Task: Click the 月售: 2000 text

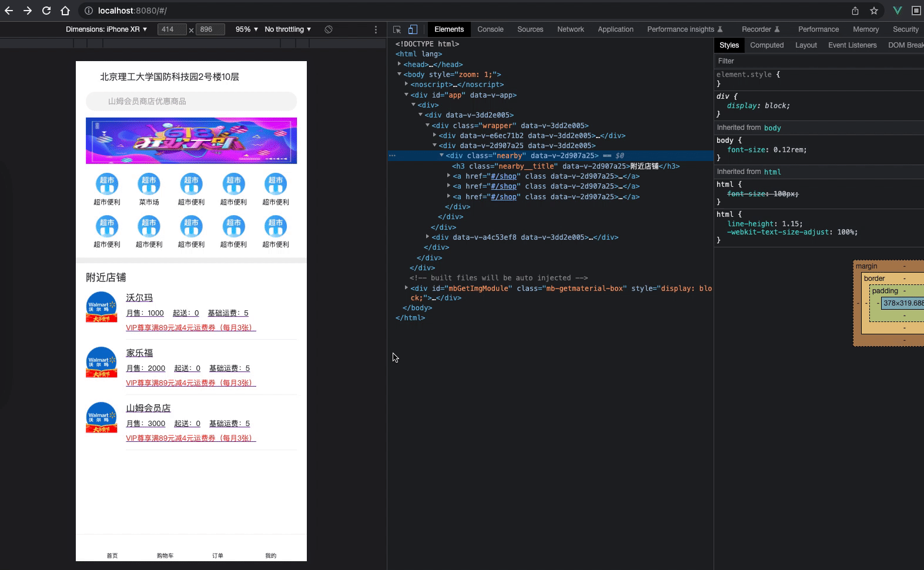Action: pyautogui.click(x=146, y=368)
